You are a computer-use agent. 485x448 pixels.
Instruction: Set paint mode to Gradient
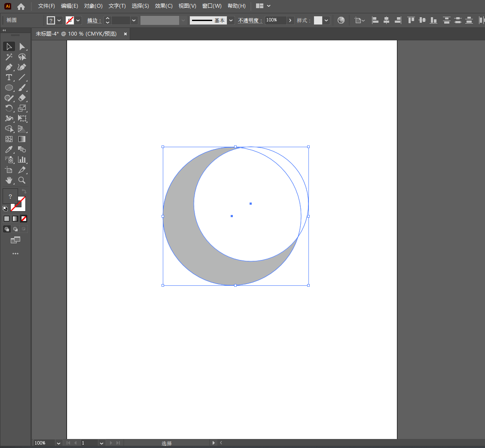(x=15, y=219)
